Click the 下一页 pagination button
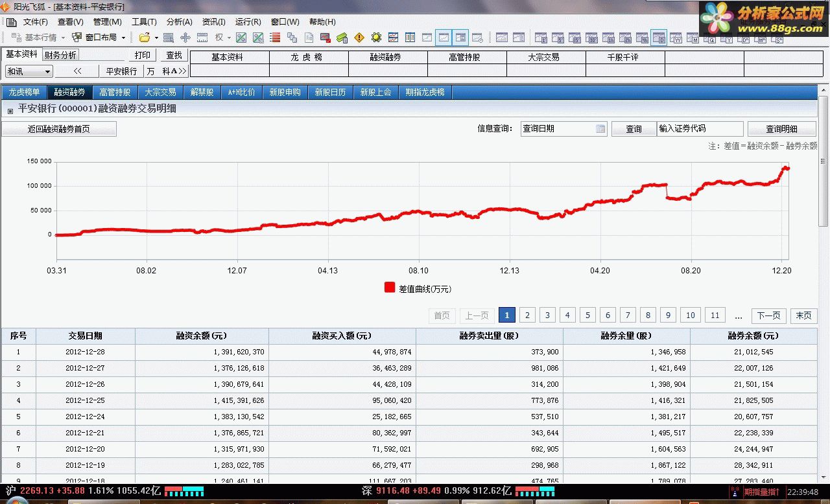This screenshot has width=830, height=504. coord(769,315)
